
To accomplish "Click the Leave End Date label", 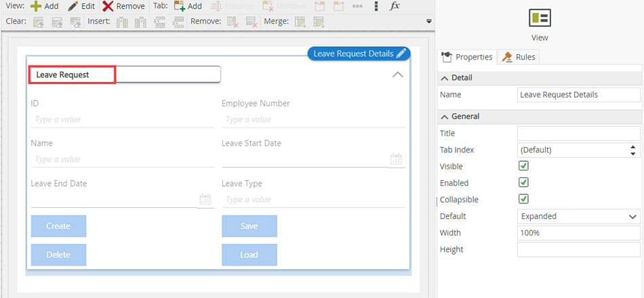I will click(x=59, y=184).
